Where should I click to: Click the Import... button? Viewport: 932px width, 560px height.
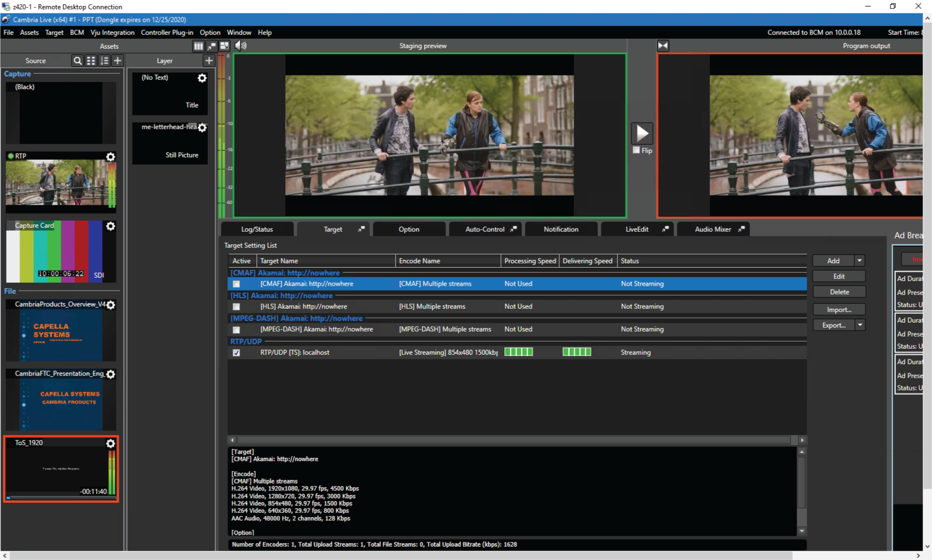pyautogui.click(x=839, y=309)
